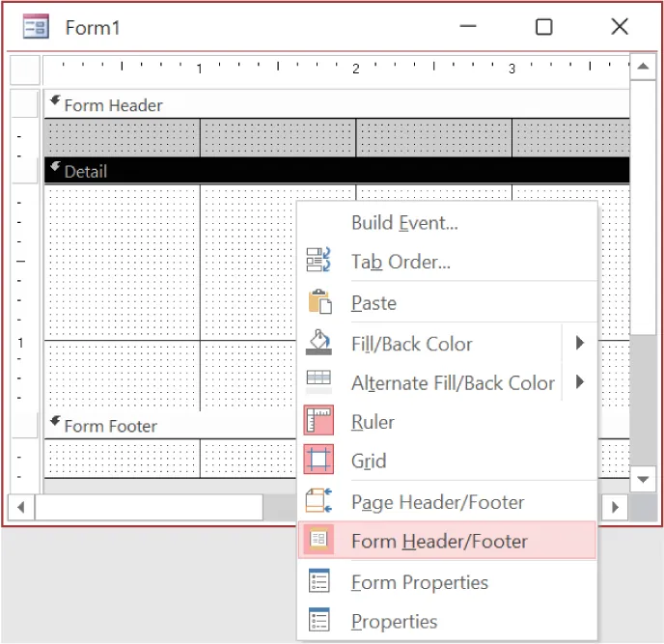Expand the Fill/Back Color submenu arrow
Screen dimensions: 664x644
(580, 343)
